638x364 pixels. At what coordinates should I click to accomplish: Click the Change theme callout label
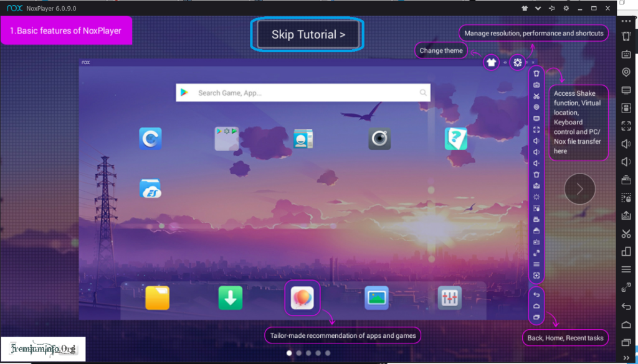(441, 51)
